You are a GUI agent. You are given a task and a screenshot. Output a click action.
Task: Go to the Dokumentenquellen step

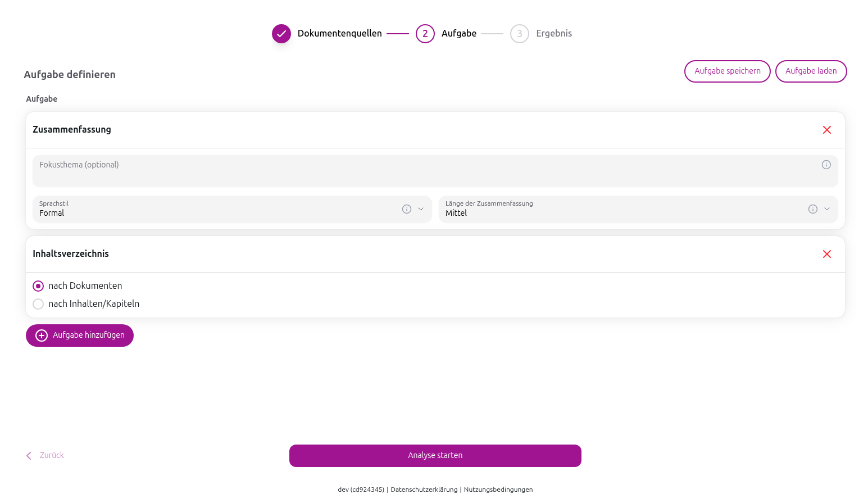339,34
